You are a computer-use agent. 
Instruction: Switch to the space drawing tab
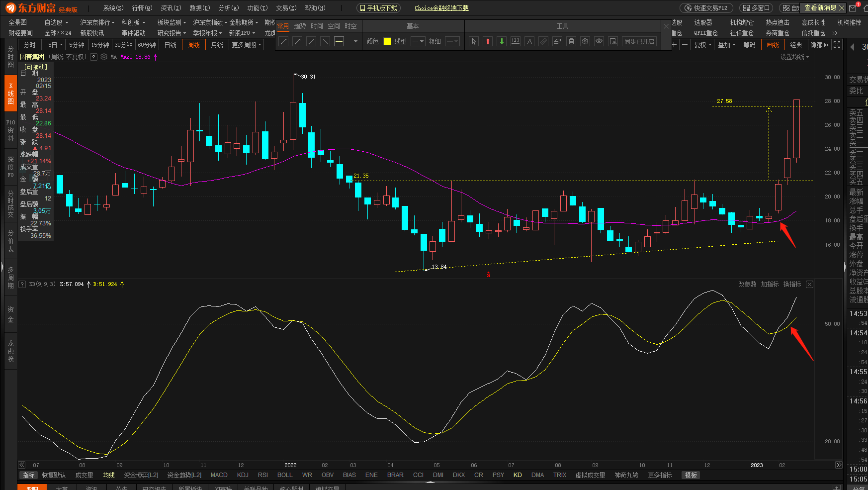click(x=334, y=26)
